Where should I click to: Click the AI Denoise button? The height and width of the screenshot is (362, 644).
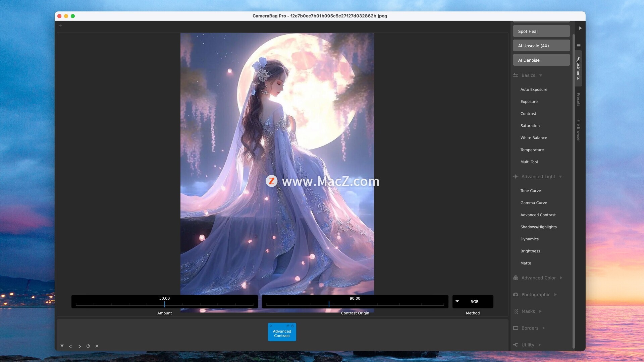[541, 60]
